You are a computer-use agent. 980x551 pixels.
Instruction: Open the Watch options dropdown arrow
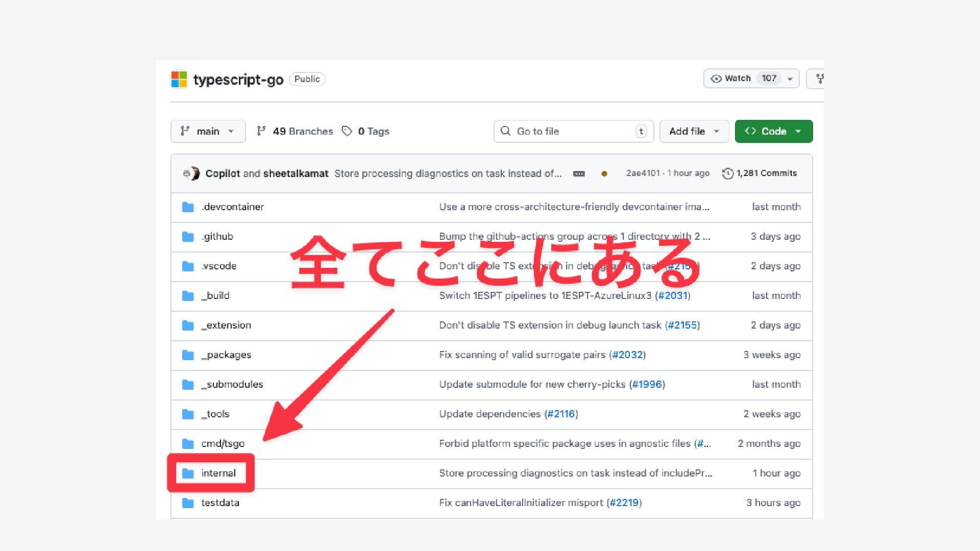pyautogui.click(x=790, y=79)
